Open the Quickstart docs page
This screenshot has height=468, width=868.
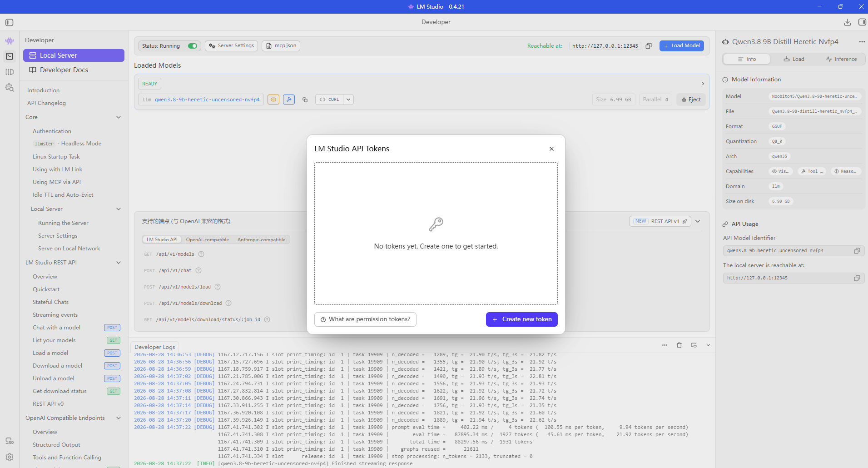[x=46, y=289]
